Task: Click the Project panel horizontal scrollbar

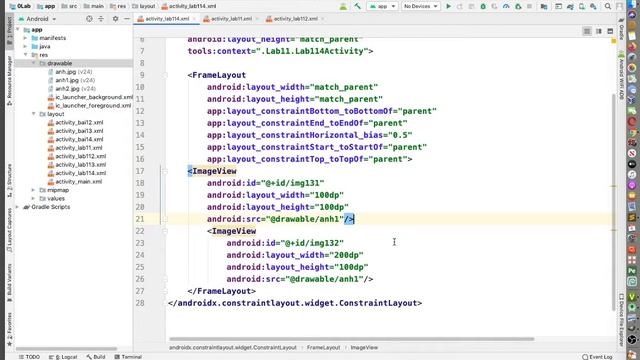Action: pos(67,349)
